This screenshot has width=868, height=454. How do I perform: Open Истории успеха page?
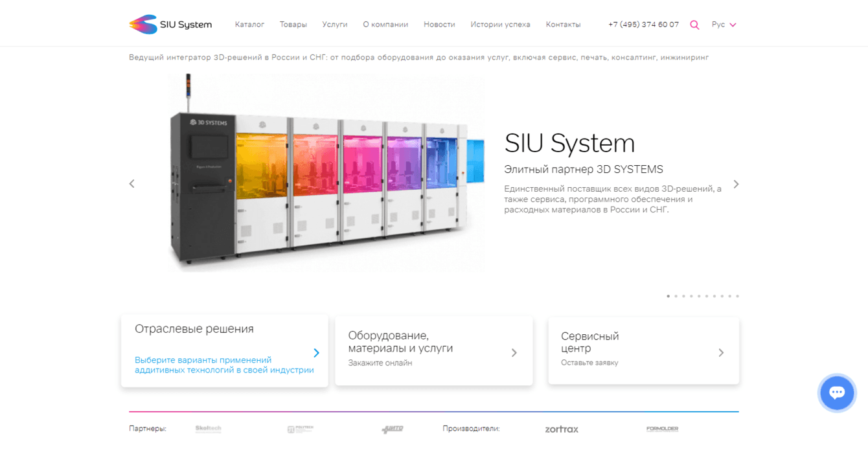tap(501, 24)
